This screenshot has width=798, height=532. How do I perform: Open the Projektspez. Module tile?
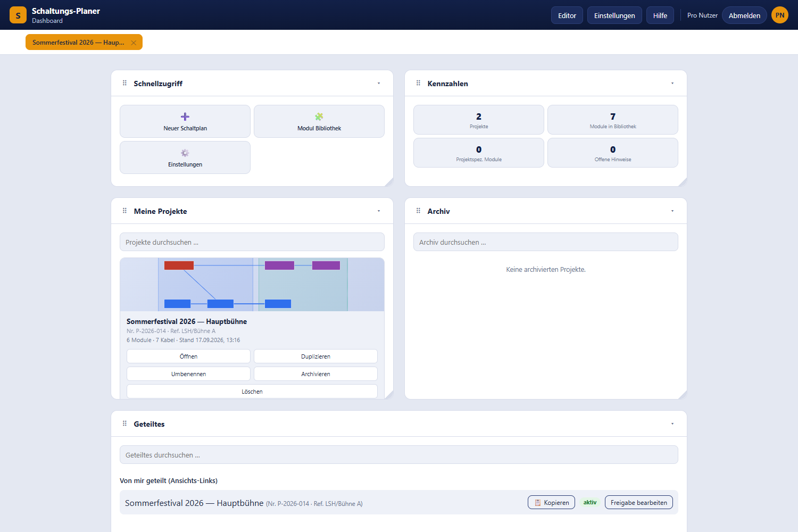[x=479, y=153]
